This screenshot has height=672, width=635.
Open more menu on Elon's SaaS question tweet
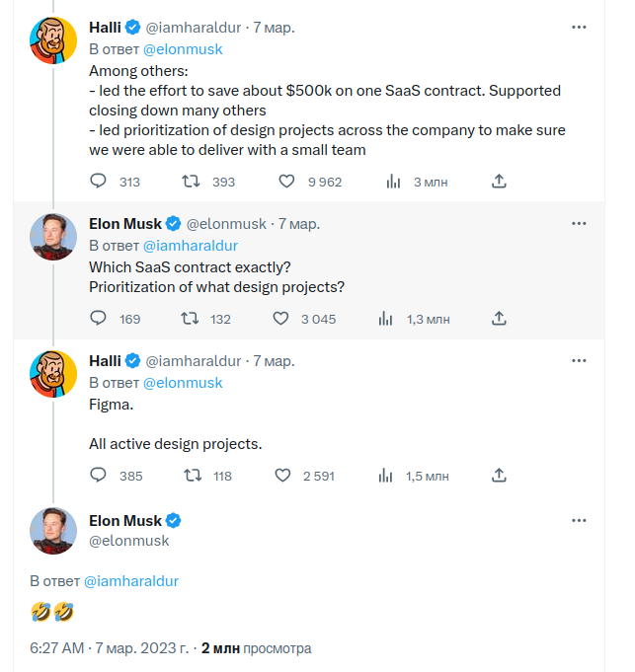(x=579, y=224)
